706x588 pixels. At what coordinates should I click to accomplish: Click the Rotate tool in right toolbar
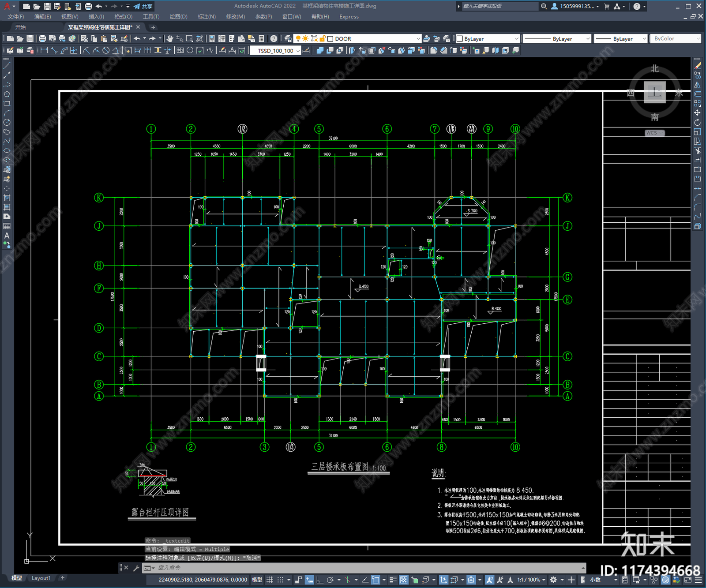pos(697,122)
